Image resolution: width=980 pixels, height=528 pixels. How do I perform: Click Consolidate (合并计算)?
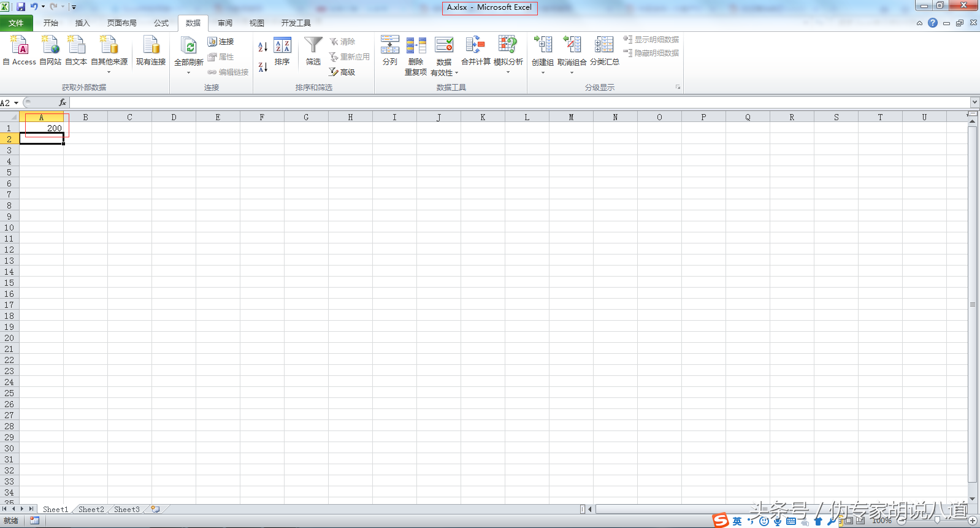(x=476, y=50)
